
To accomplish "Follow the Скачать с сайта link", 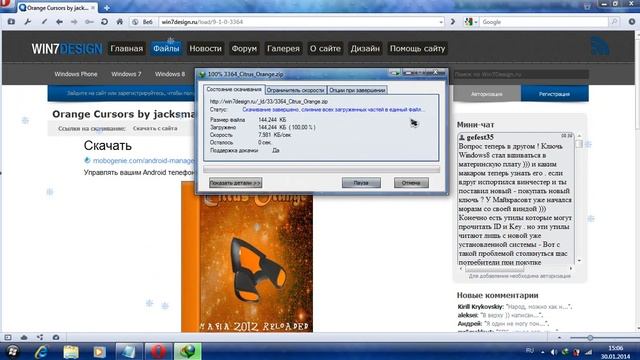I will pos(155,128).
